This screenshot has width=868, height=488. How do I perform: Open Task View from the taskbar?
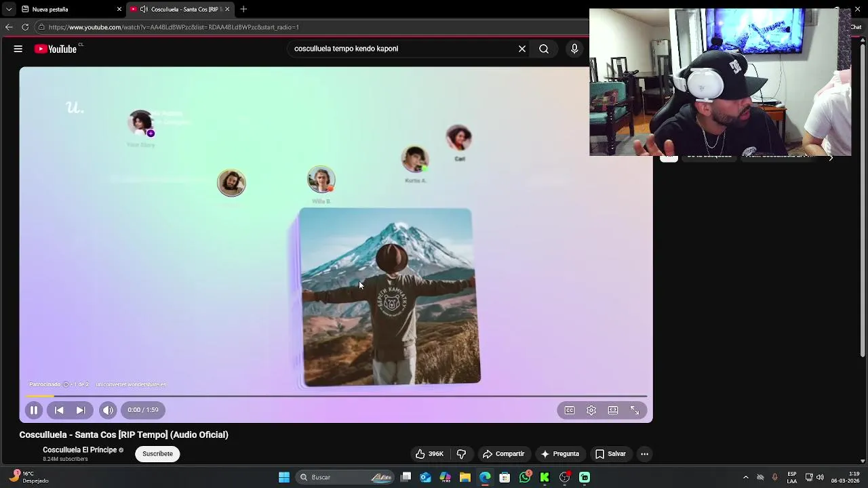click(406, 477)
